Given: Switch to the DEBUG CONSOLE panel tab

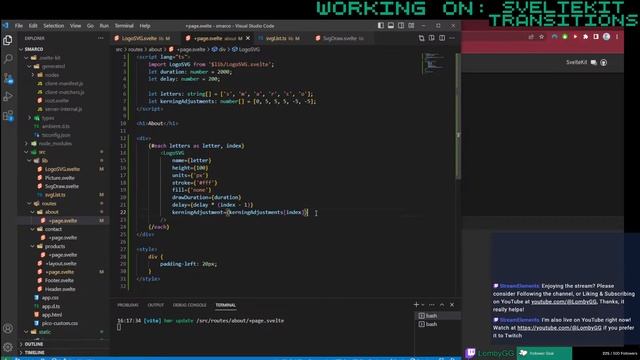Looking at the screenshot, I should pyautogui.click(x=189, y=305).
